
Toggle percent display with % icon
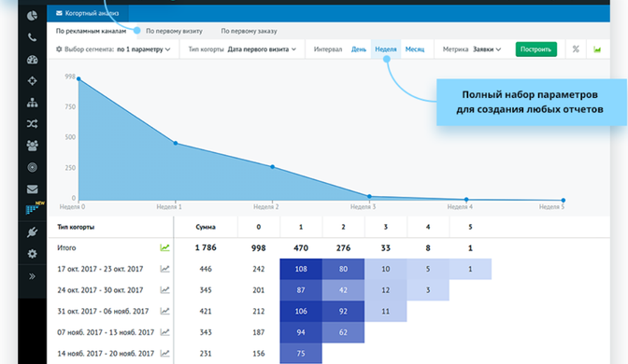point(576,49)
